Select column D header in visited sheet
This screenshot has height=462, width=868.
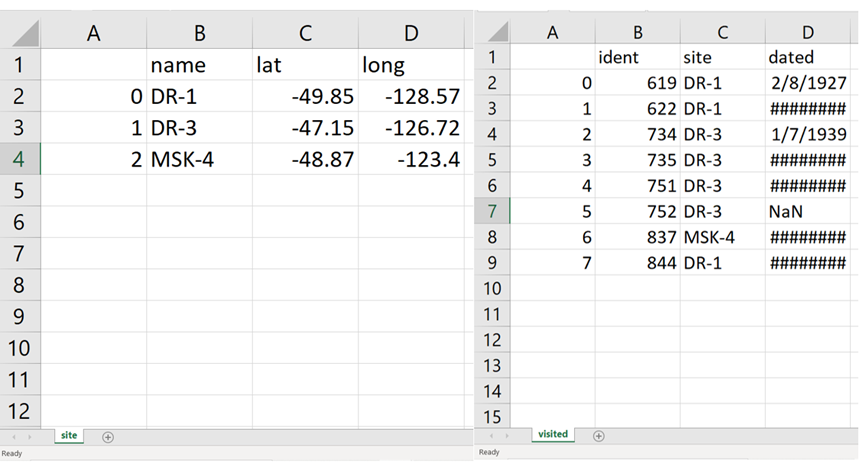click(808, 32)
